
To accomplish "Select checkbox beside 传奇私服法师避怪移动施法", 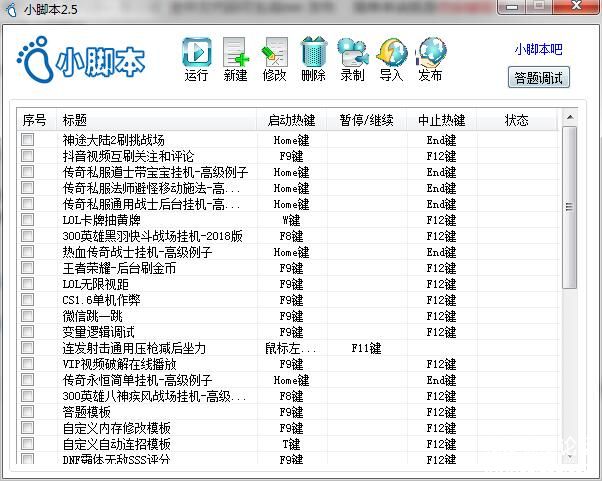I will point(28,188).
